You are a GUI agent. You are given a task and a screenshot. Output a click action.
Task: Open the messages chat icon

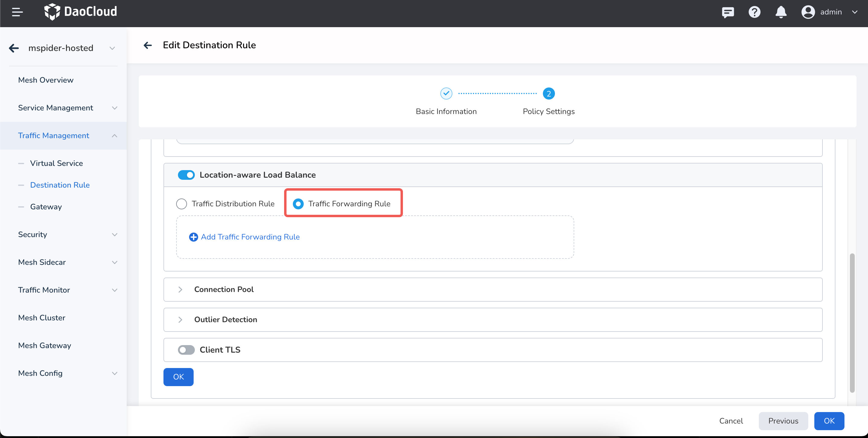(x=728, y=12)
